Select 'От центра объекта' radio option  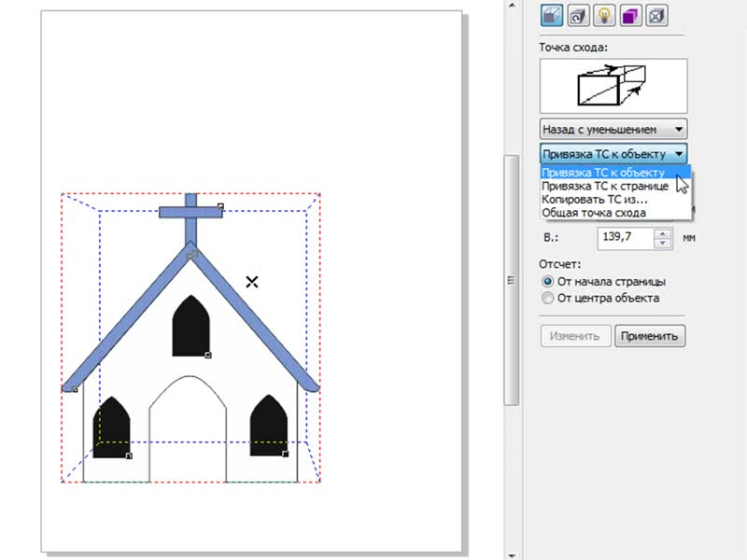click(x=548, y=299)
